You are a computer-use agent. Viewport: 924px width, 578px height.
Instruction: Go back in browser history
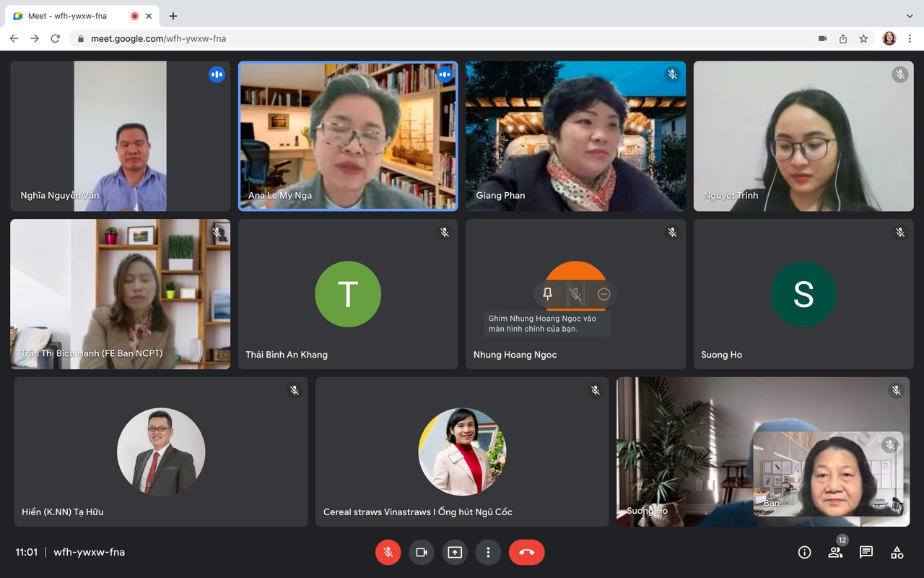pyautogui.click(x=14, y=38)
